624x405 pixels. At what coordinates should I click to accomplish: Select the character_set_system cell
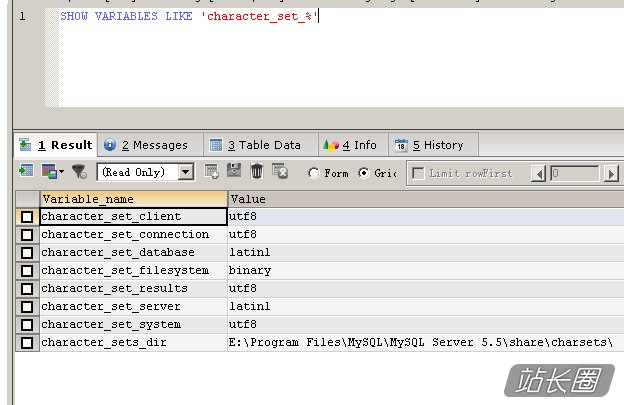pyautogui.click(x=134, y=324)
